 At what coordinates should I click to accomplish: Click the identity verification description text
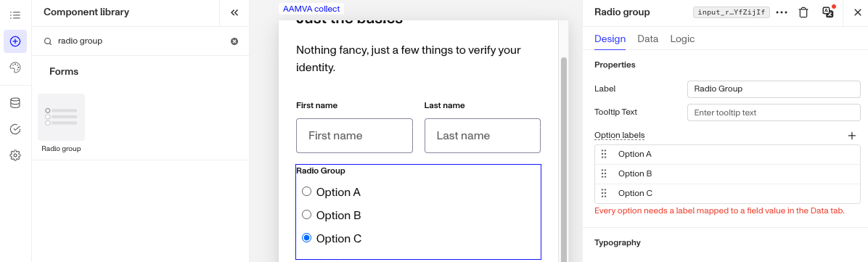pyautogui.click(x=409, y=60)
